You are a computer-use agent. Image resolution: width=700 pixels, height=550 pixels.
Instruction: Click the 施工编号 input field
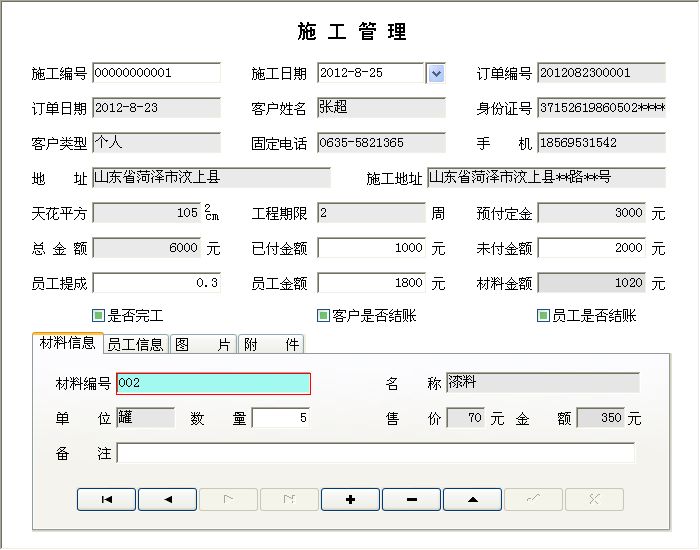click(x=156, y=73)
